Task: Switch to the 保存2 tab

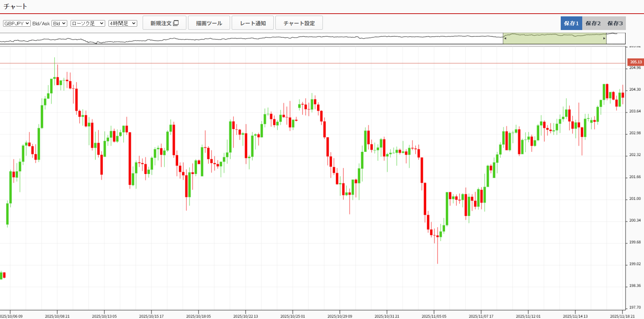Action: (593, 23)
